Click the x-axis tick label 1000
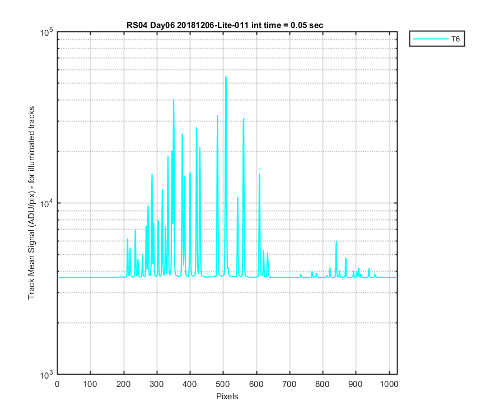Image resolution: width=504 pixels, height=420 pixels. click(x=389, y=384)
